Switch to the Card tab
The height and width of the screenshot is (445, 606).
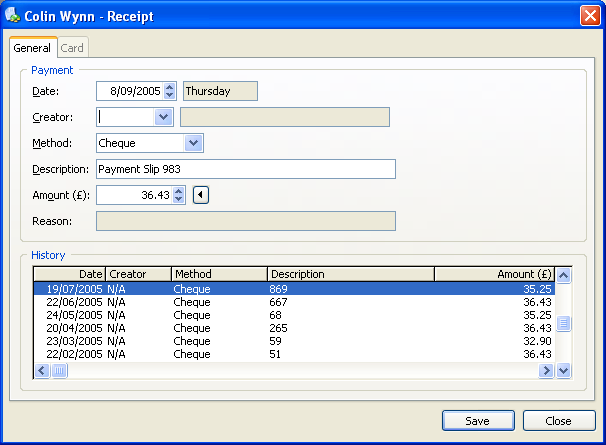pos(72,47)
